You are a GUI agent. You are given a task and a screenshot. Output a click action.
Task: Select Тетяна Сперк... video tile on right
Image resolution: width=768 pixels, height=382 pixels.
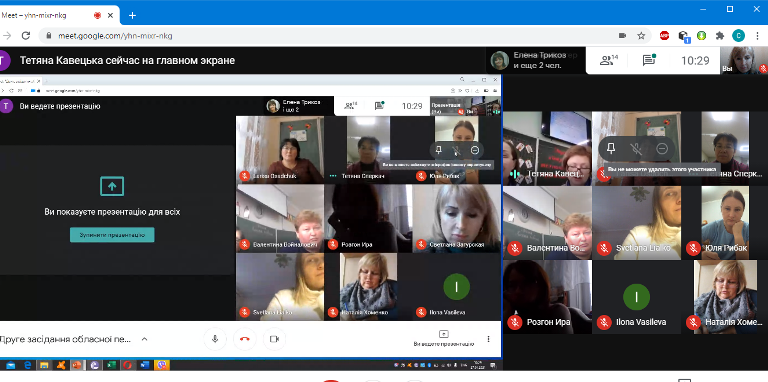(725, 148)
